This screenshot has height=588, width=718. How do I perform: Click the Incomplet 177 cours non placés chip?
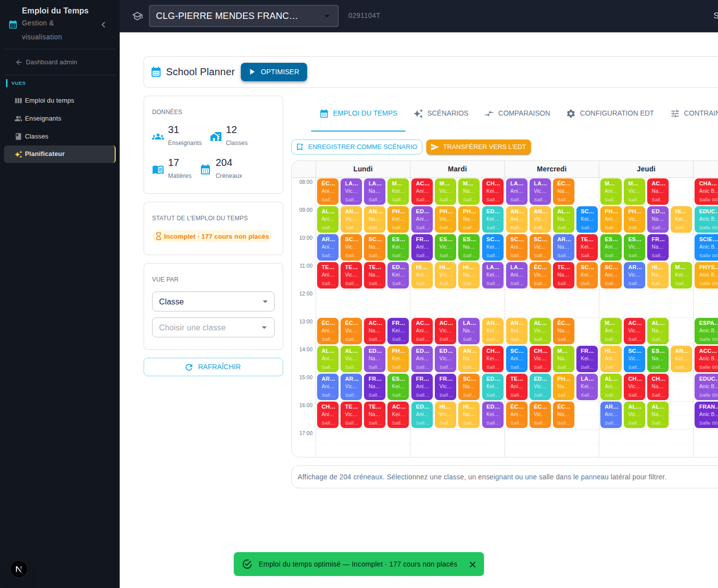(x=212, y=236)
